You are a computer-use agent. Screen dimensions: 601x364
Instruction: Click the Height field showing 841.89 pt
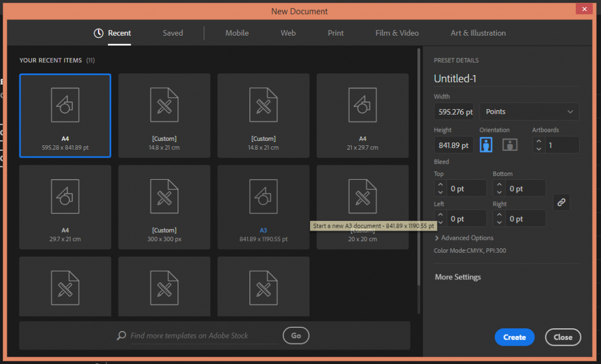454,145
